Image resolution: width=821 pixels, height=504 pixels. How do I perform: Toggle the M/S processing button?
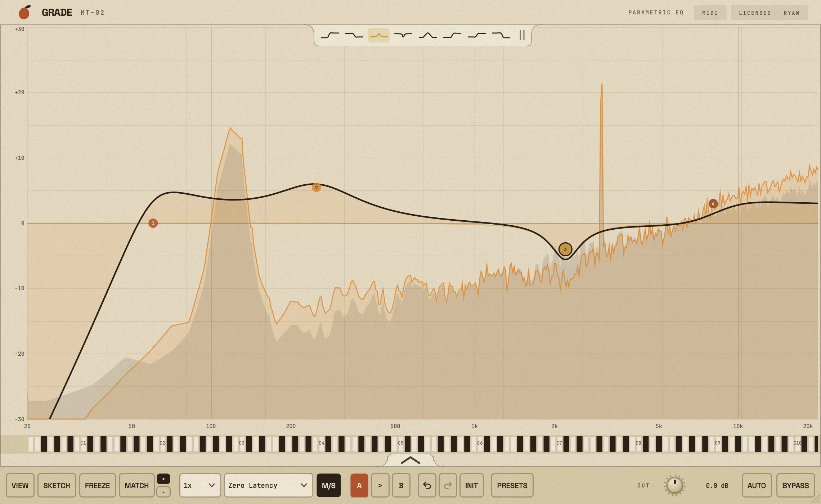click(329, 485)
